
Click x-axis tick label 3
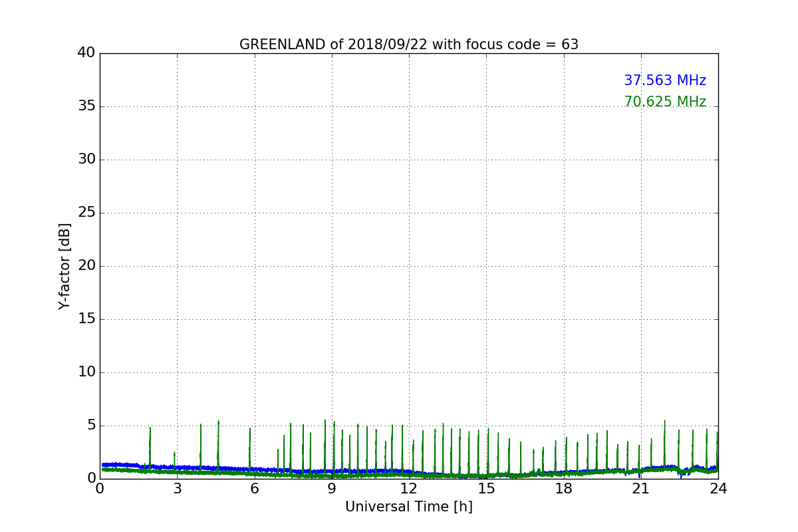tap(177, 489)
